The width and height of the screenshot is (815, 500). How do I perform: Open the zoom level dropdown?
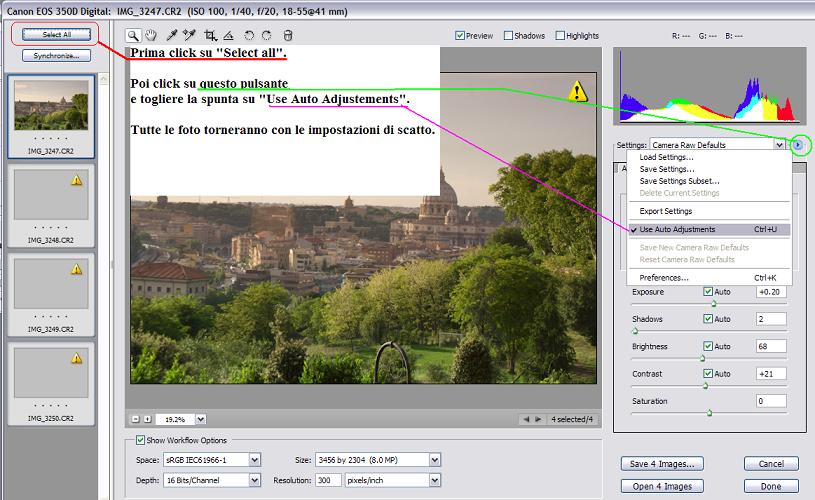click(200, 419)
